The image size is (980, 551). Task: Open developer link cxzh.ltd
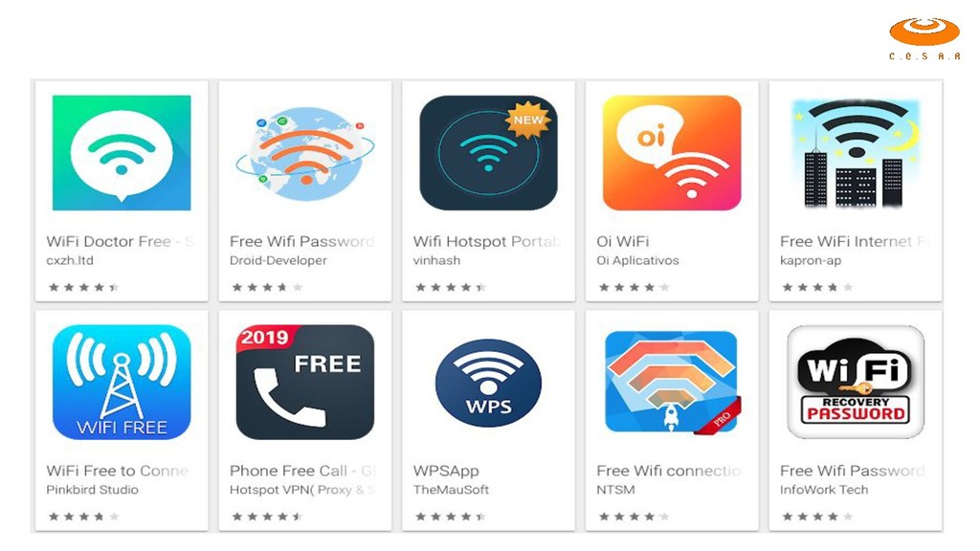[70, 260]
